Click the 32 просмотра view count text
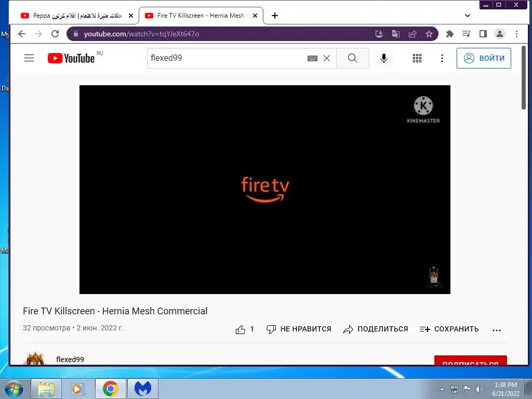 (x=46, y=328)
